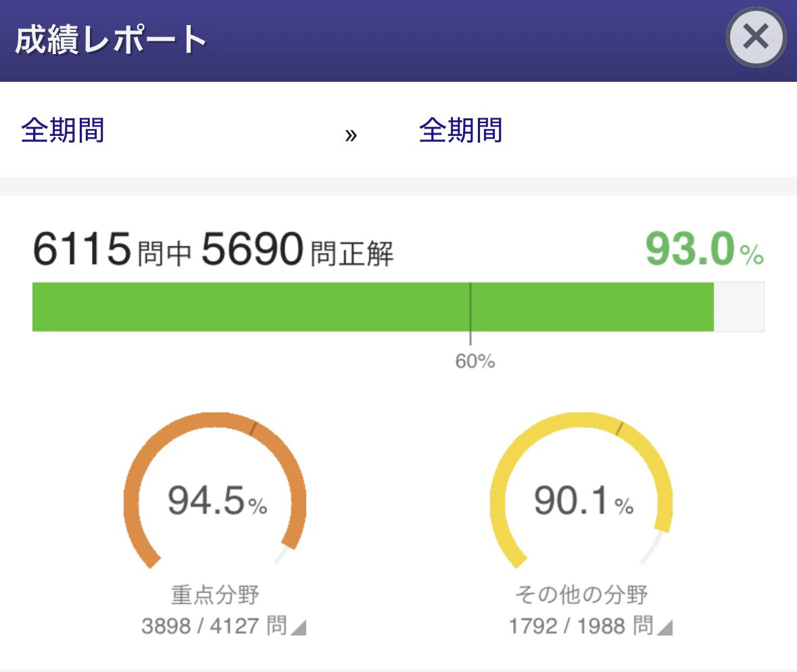The image size is (797, 672).
Task: Select the 94.5% value inside the orange gauge
Action: point(214,500)
